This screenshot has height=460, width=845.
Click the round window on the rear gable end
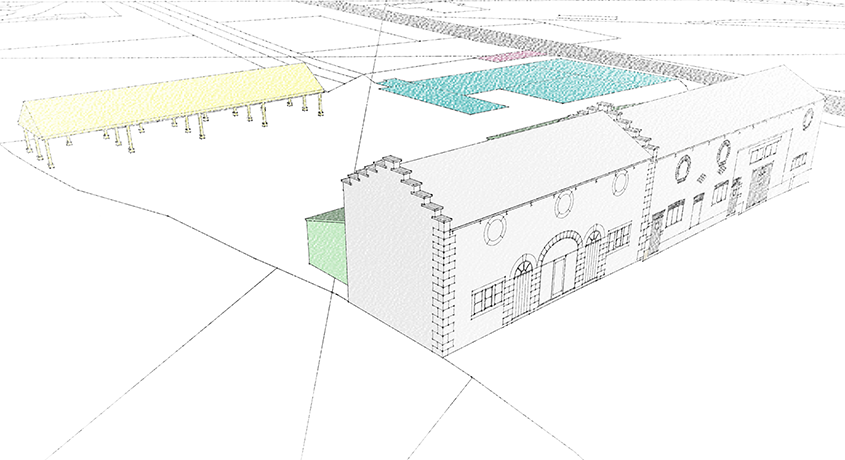(x=808, y=119)
